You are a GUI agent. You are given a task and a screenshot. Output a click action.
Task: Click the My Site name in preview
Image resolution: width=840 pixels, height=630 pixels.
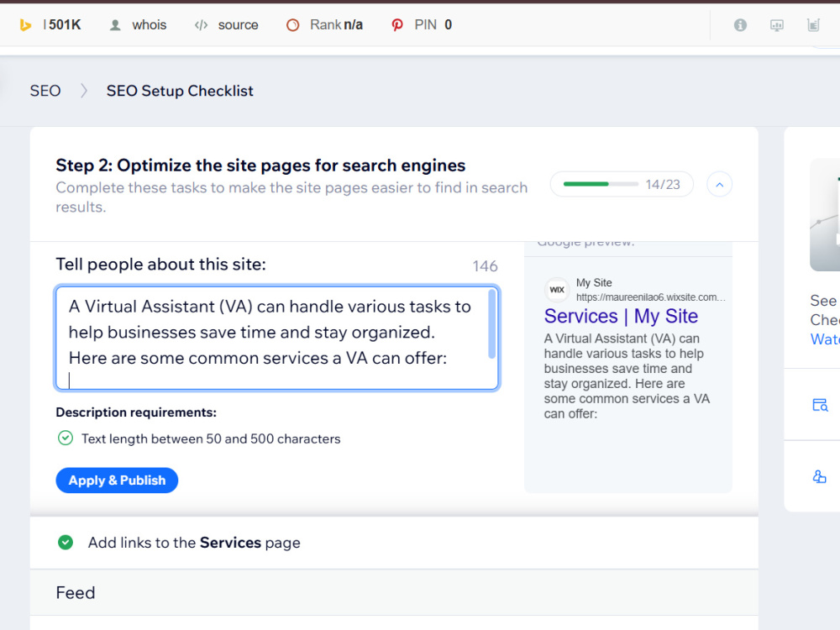click(594, 282)
